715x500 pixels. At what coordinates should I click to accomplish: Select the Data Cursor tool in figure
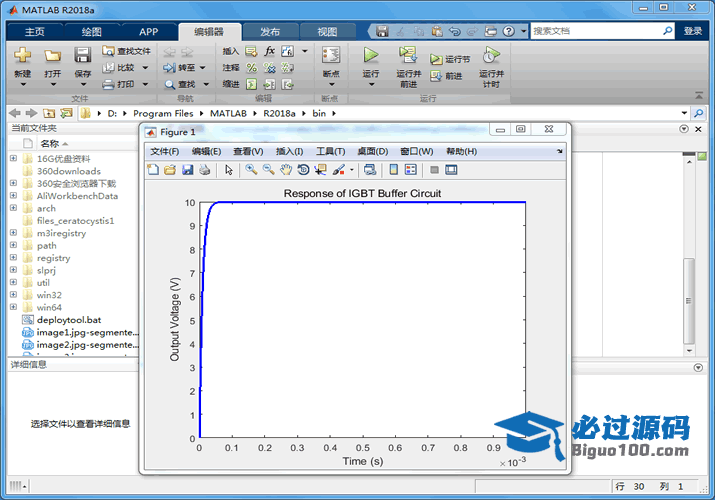[x=321, y=170]
